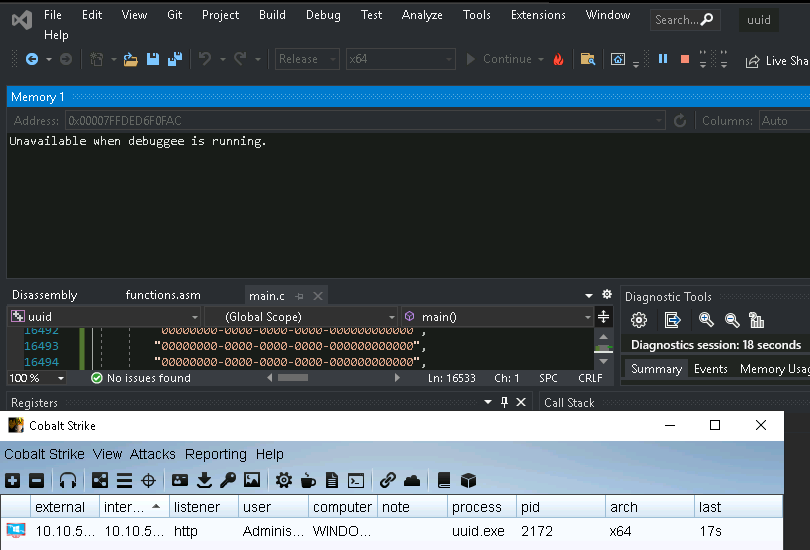
Task: Select the uuid.exe beacon session row
Action: [392, 531]
